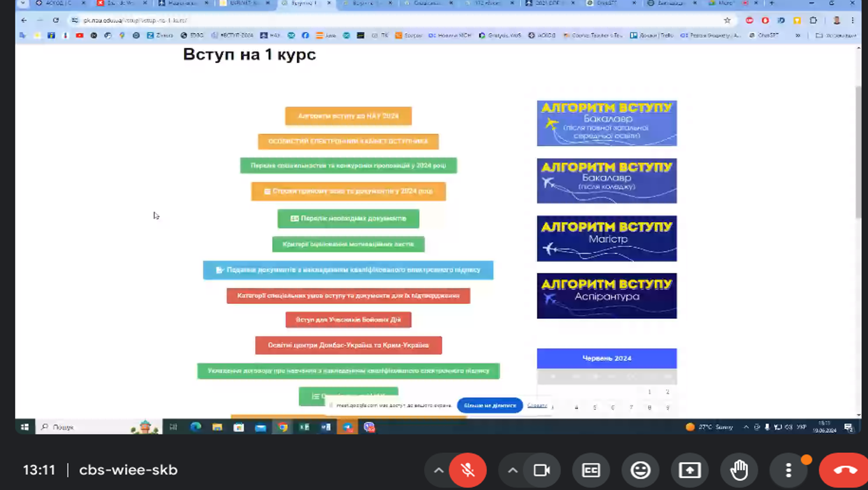
Task: Click the present screen icon
Action: (690, 470)
